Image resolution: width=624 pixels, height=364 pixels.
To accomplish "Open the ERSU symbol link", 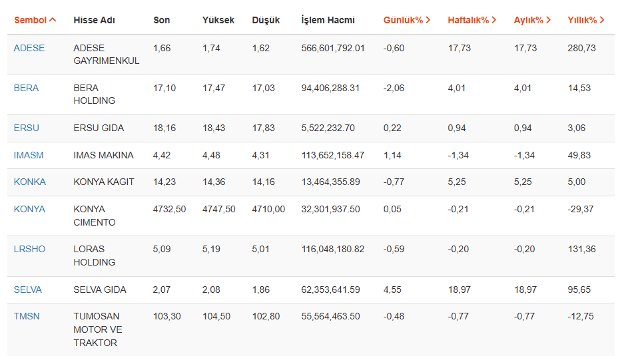I will pyautogui.click(x=26, y=128).
